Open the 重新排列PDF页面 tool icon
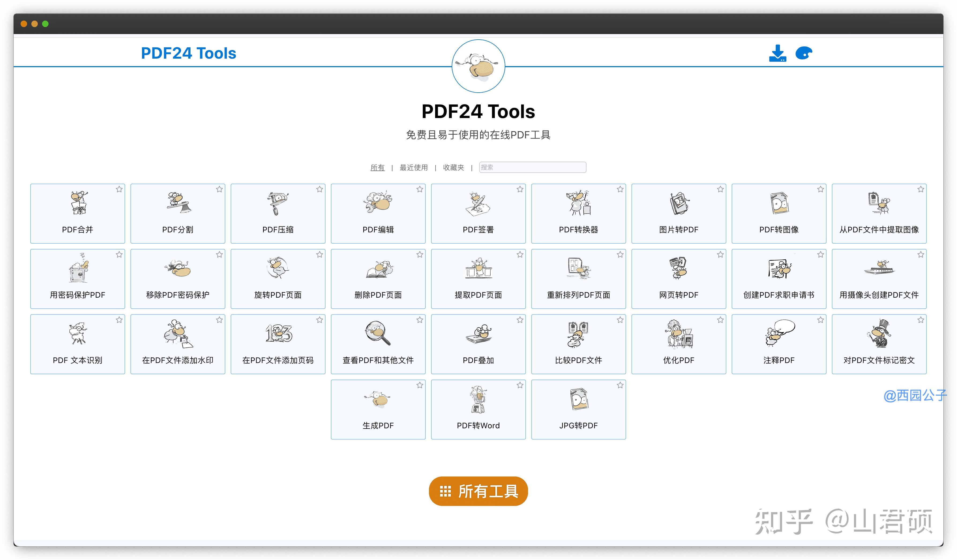 [578, 268]
